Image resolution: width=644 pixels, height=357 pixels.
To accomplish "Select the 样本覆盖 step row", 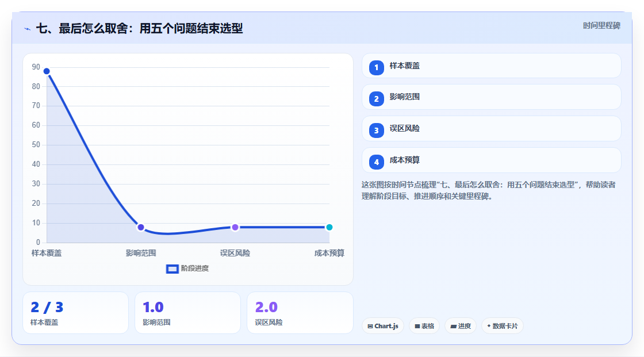I will point(491,66).
